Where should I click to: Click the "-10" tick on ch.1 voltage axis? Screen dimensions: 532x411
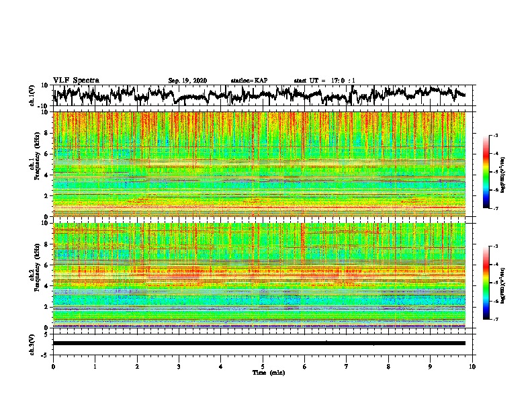44,106
